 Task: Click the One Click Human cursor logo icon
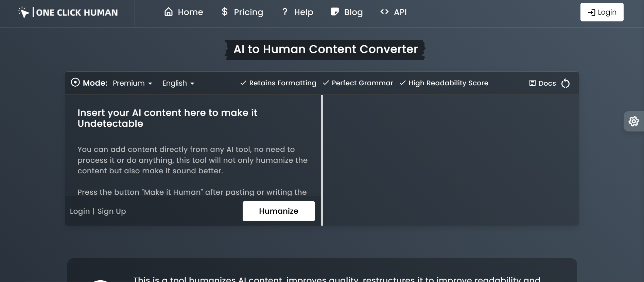click(23, 12)
